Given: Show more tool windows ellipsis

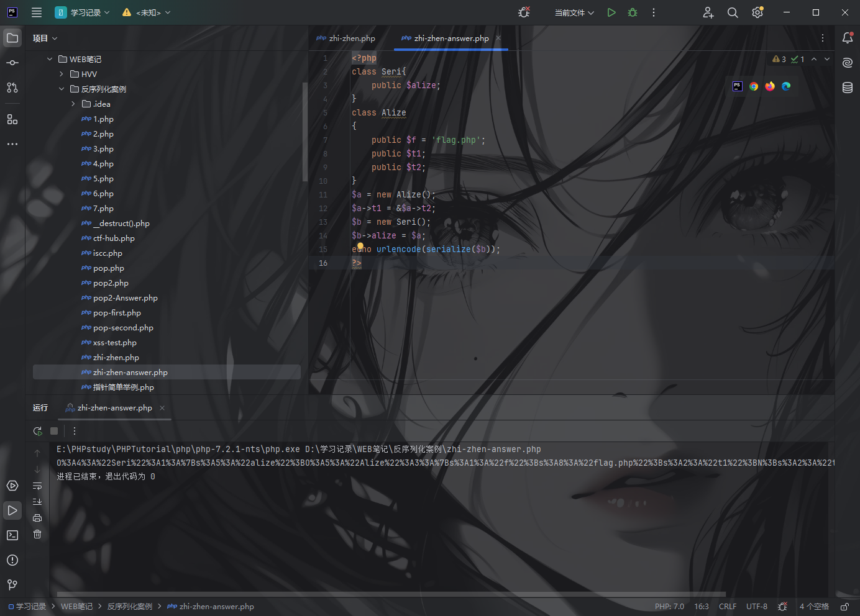Looking at the screenshot, I should click(x=12, y=144).
